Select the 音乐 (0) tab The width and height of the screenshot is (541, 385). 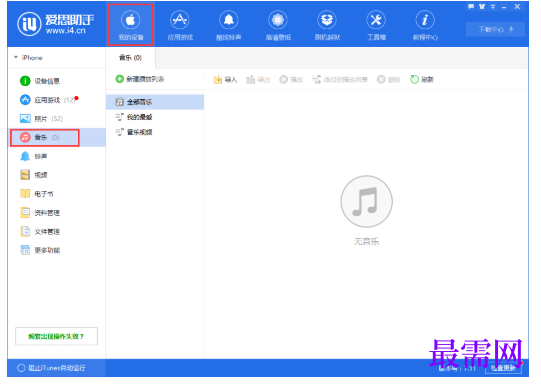130,58
